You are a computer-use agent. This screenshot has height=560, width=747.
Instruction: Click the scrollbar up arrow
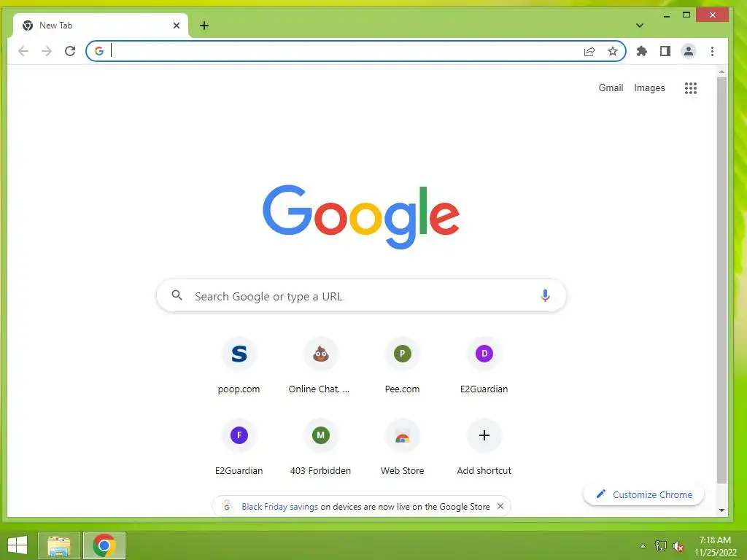(721, 72)
